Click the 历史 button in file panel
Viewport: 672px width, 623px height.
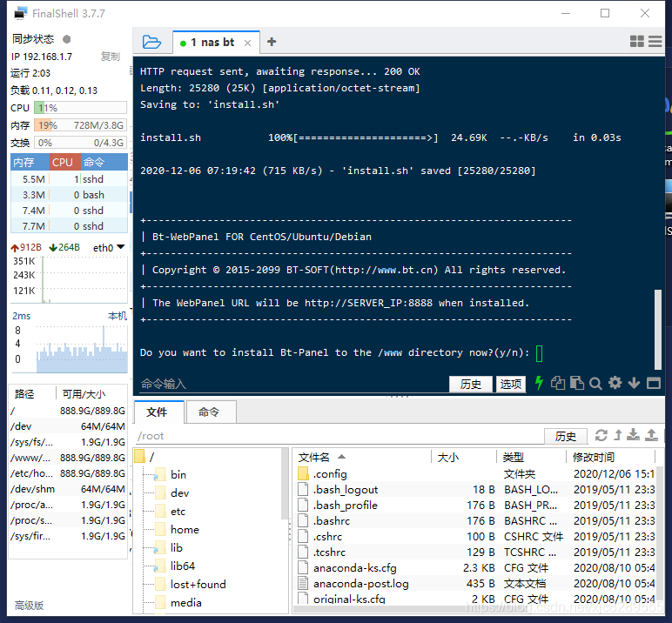tap(566, 436)
